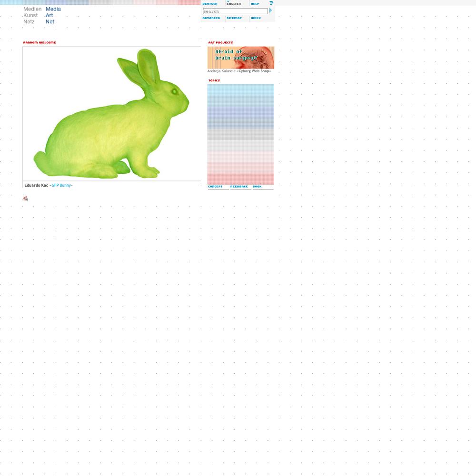Image resolution: width=476 pixels, height=476 pixels.
Task: Open the Book link
Action: (x=257, y=187)
